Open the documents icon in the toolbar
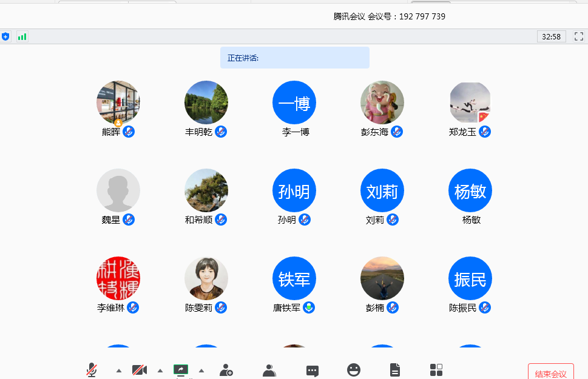Viewport: 588px width, 379px height. click(x=395, y=370)
